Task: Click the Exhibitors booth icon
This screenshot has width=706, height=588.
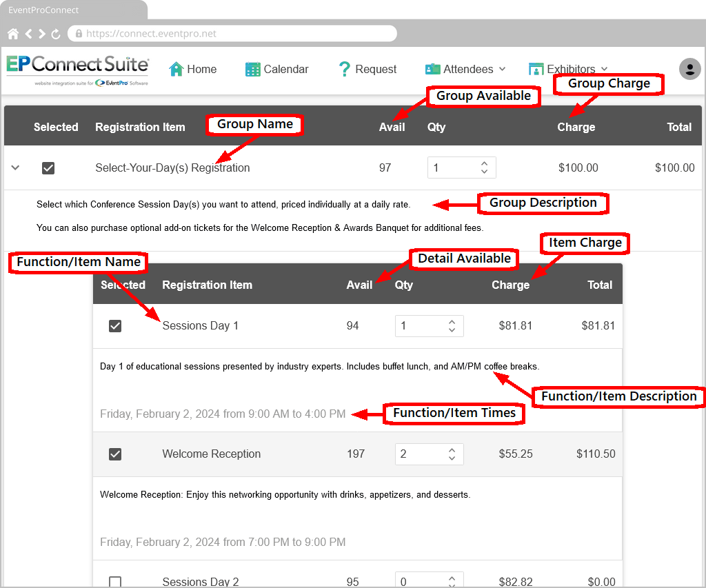Action: 536,70
